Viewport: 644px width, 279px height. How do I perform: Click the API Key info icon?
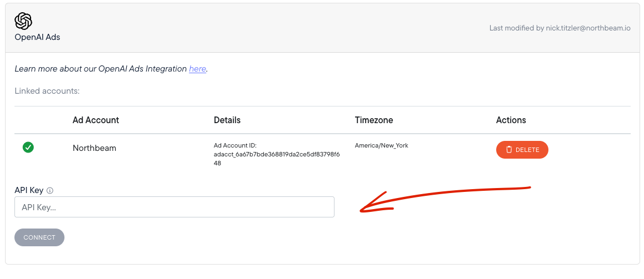coord(50,190)
